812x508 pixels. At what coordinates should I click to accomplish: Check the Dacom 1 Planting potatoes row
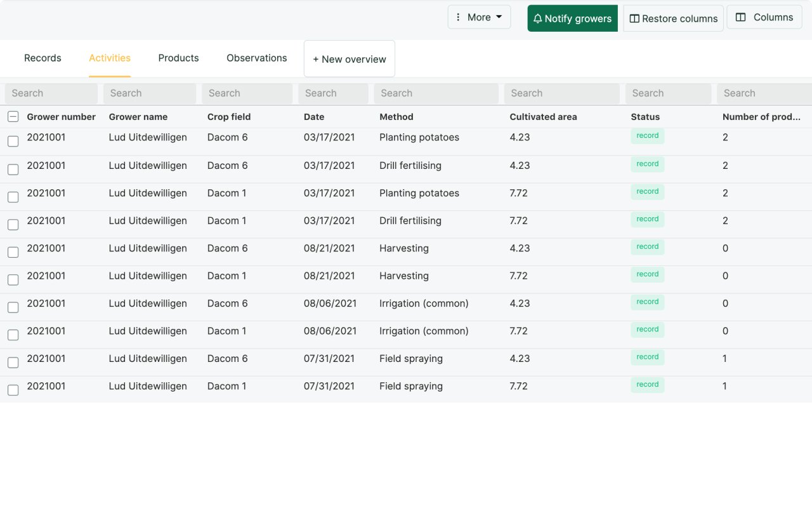click(13, 197)
